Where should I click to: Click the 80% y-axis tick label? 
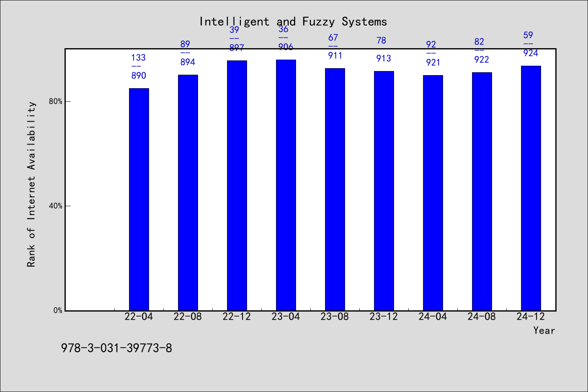pos(56,101)
